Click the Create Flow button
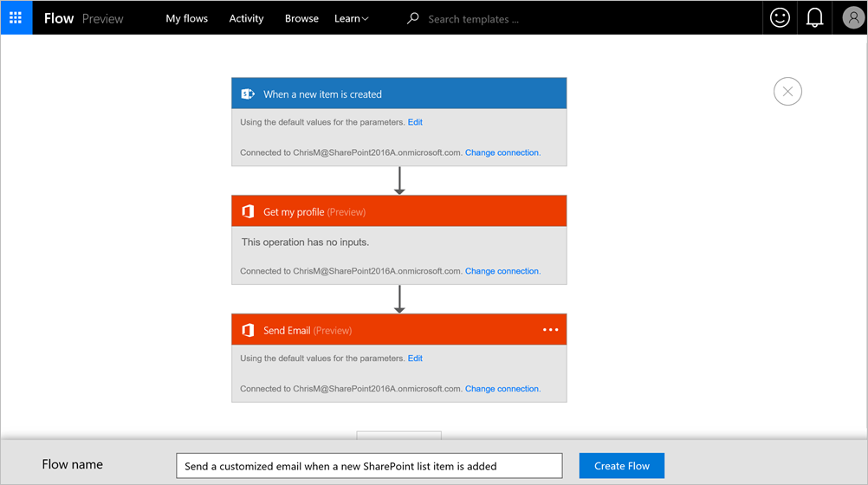Viewport: 868px width, 485px height. click(622, 466)
